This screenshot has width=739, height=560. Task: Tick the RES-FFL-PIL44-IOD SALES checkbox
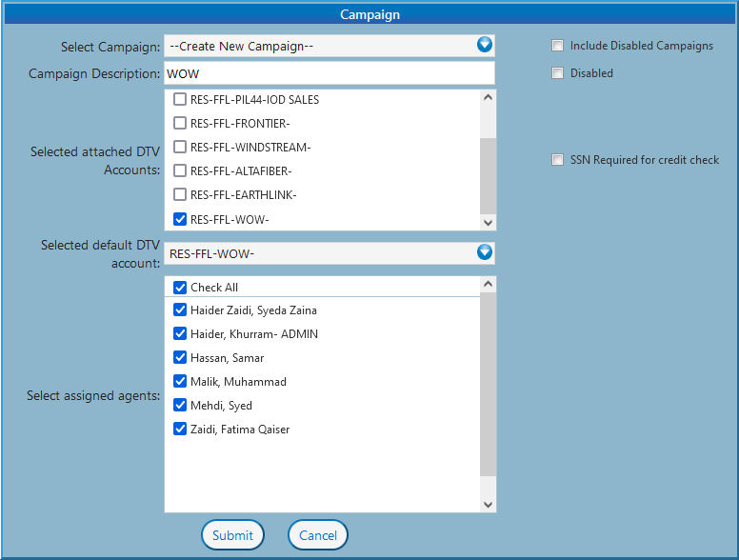(180, 99)
